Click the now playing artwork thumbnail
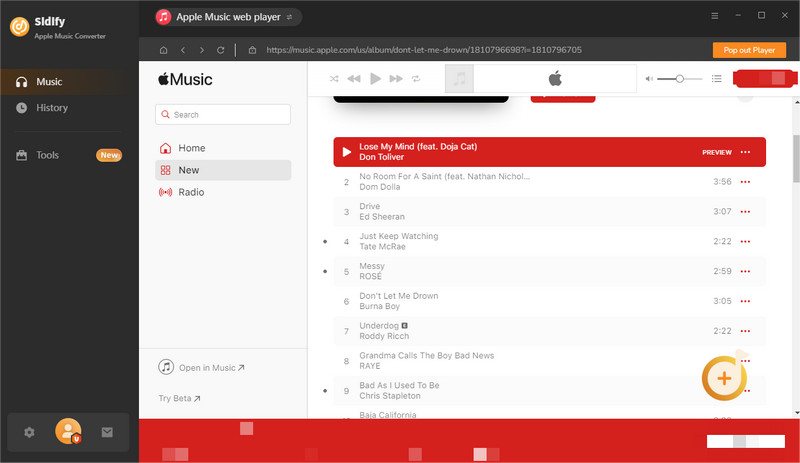The height and width of the screenshot is (463, 800). 460,79
